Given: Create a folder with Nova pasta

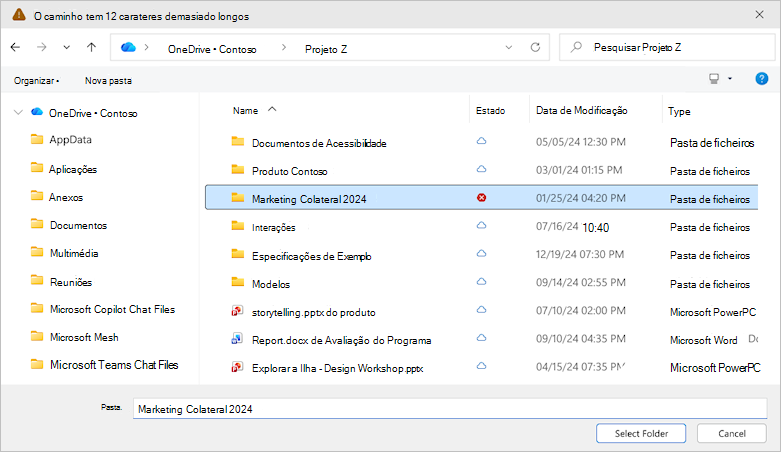Looking at the screenshot, I should tap(108, 81).
